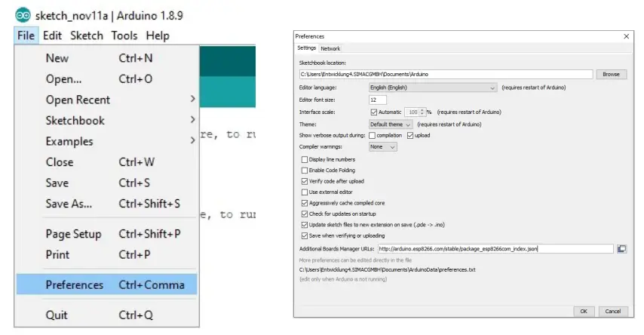Screen dimensions: 644x335
Task: Enable verbose output during compilation
Action: pos(372,135)
